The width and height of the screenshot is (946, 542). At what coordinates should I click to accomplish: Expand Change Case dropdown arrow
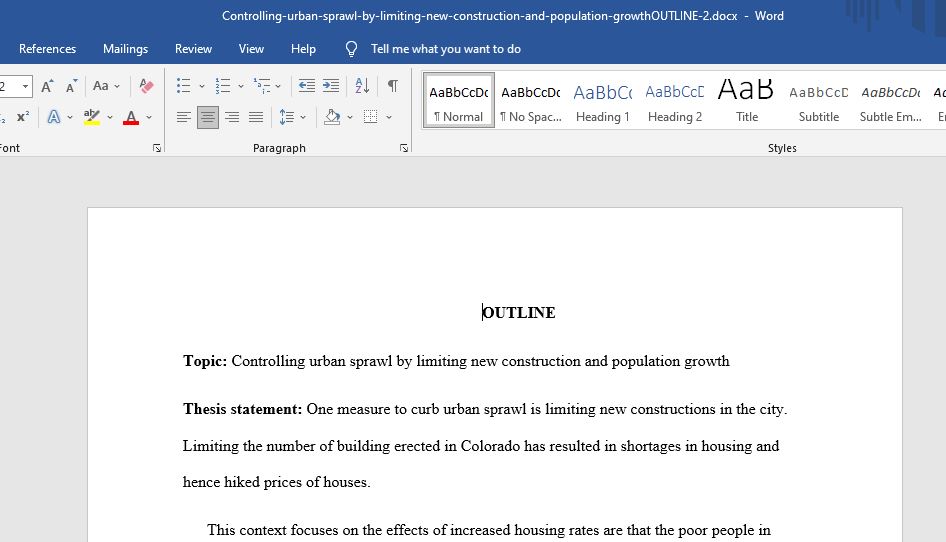pyautogui.click(x=117, y=86)
